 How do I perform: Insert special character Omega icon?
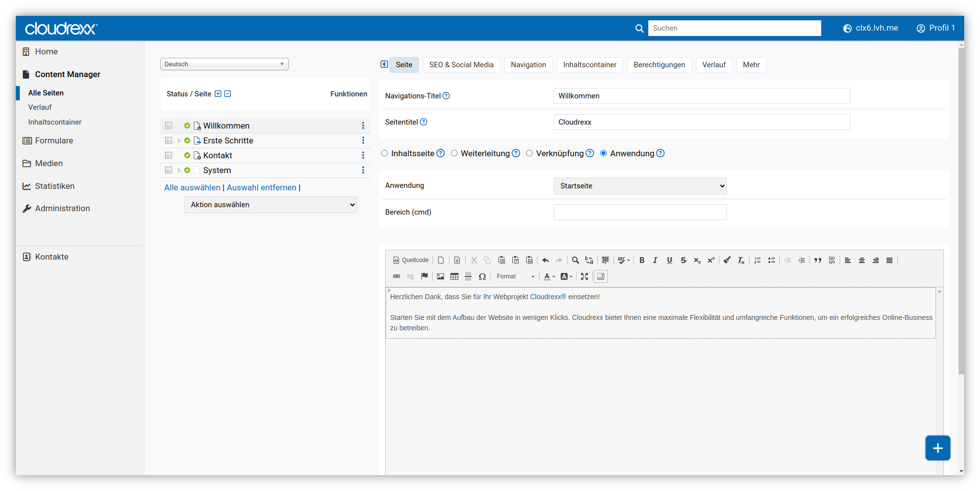pyautogui.click(x=482, y=276)
